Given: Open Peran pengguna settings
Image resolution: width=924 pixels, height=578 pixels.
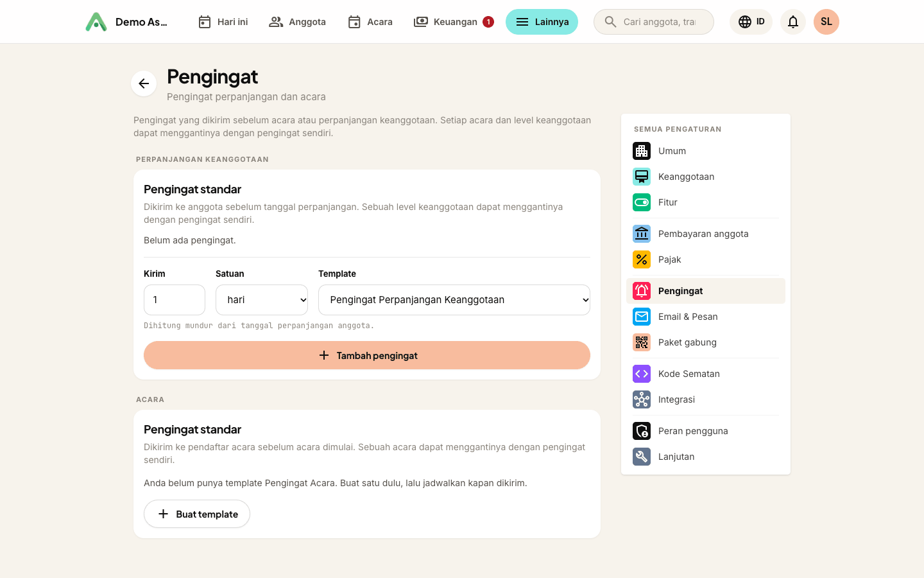Looking at the screenshot, I should 706,431.
